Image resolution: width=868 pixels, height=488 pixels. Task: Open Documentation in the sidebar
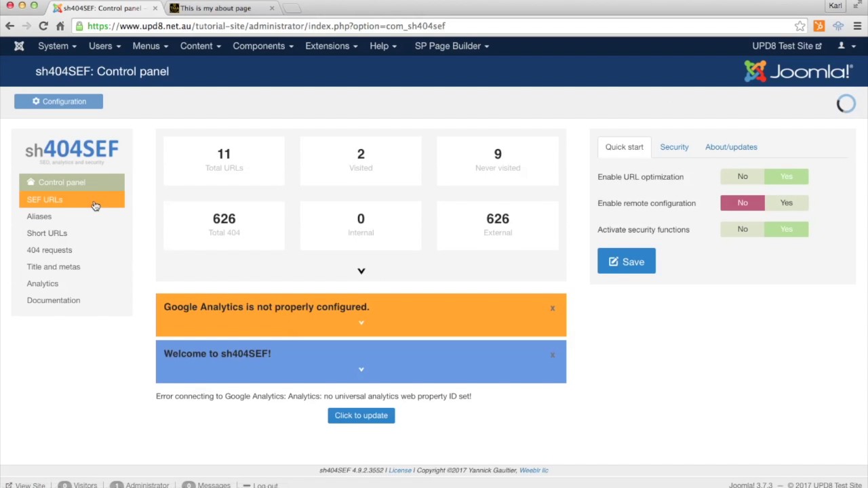click(x=54, y=300)
